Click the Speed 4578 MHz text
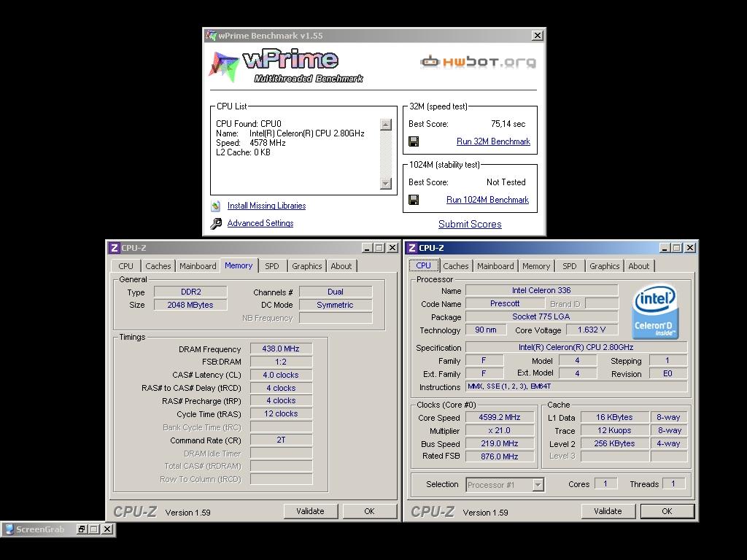 tap(251, 143)
